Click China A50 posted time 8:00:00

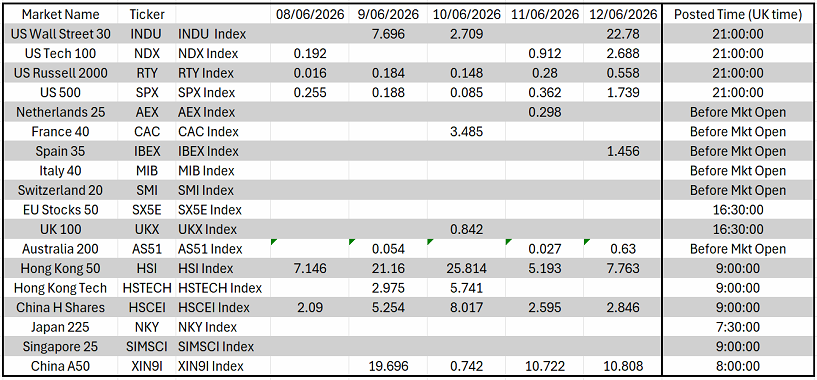tap(738, 366)
